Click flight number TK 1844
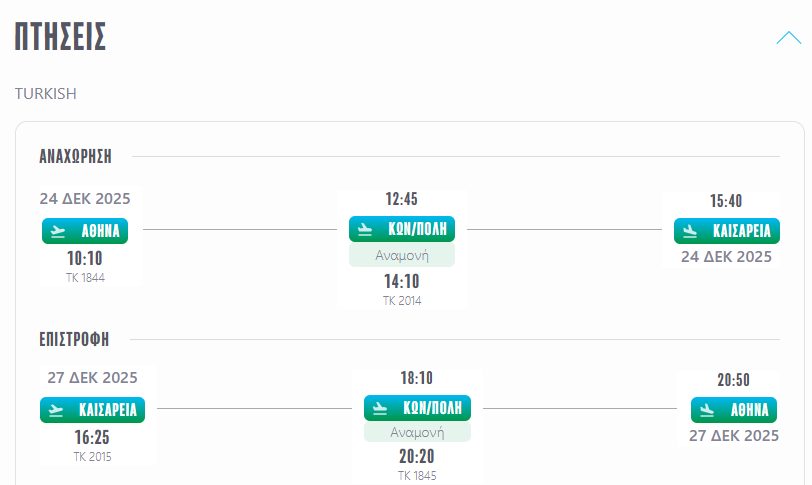This screenshot has width=812, height=485. pos(85,278)
